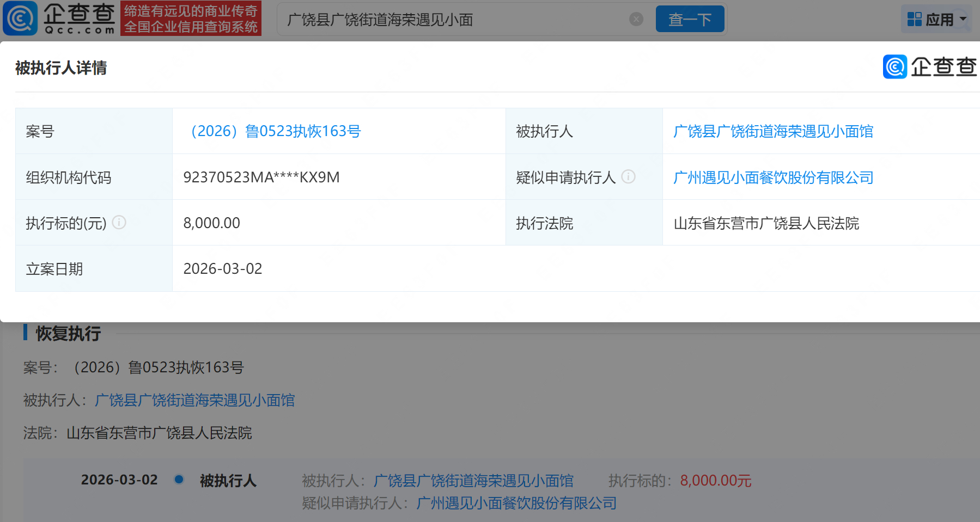Click the 法院 line in 恢复执行 section
This screenshot has width=980, height=522.
pos(137,433)
